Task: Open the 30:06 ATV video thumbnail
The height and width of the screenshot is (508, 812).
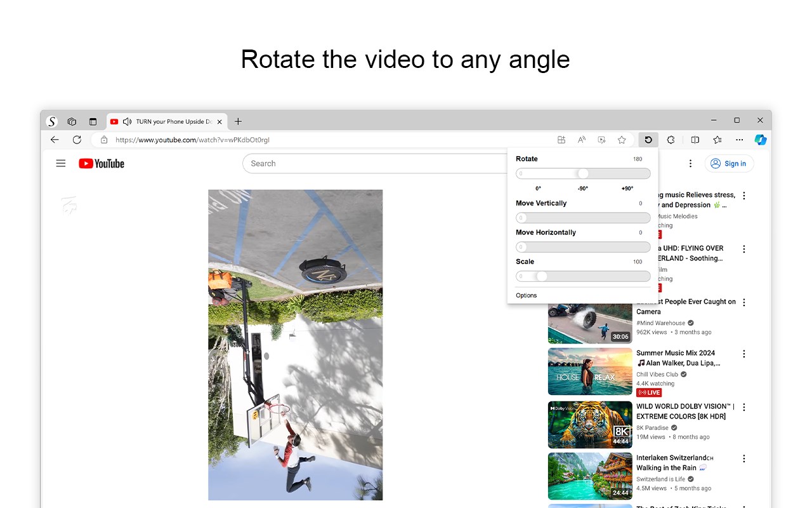Action: point(590,324)
